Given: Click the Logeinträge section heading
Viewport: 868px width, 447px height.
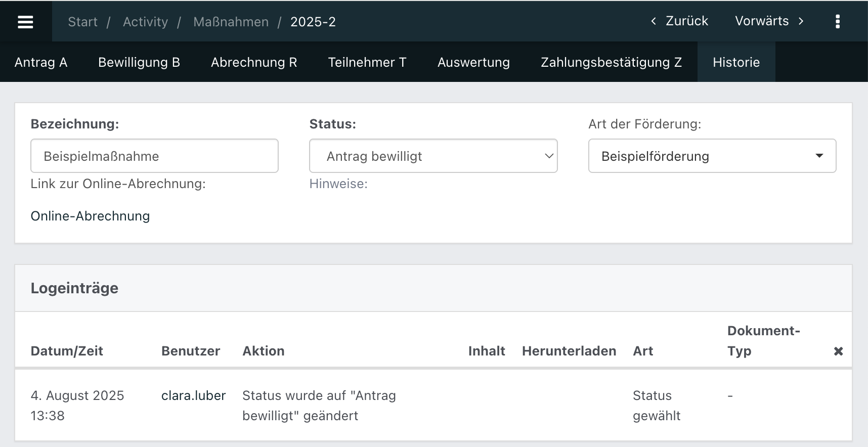Looking at the screenshot, I should point(74,288).
